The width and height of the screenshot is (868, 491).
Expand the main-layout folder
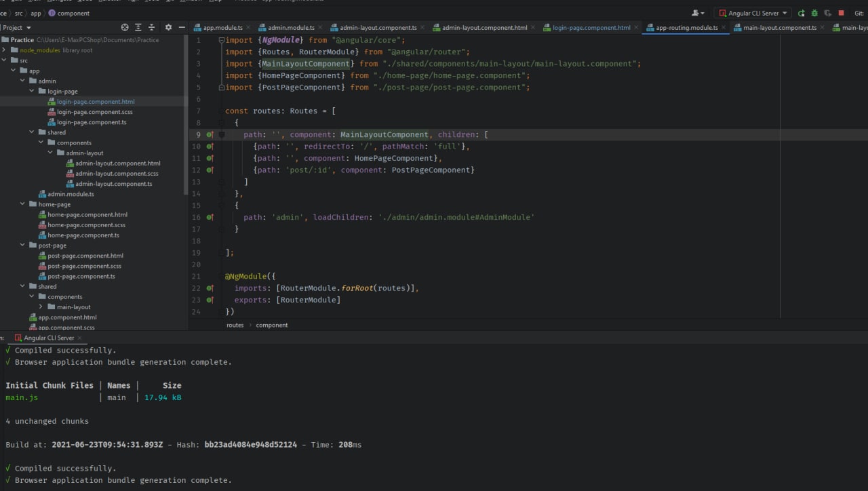(41, 307)
